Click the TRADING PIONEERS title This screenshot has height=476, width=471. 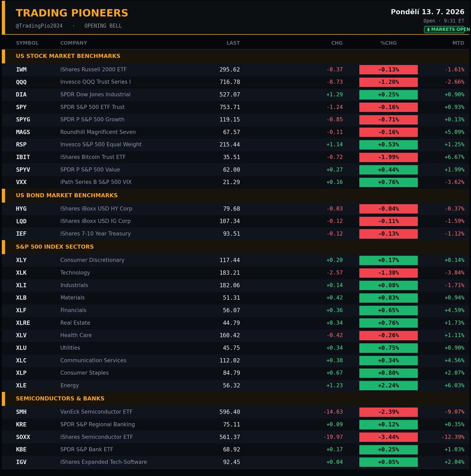[72, 13]
